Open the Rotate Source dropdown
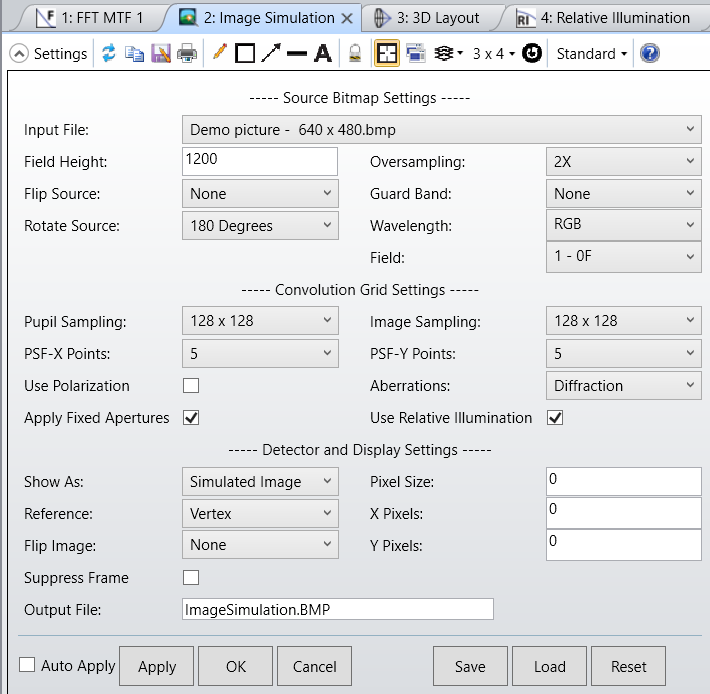 point(260,225)
